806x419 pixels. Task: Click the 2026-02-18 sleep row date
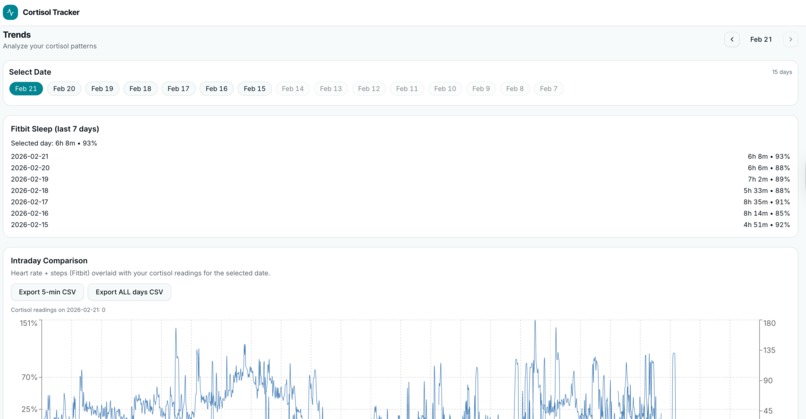click(30, 190)
